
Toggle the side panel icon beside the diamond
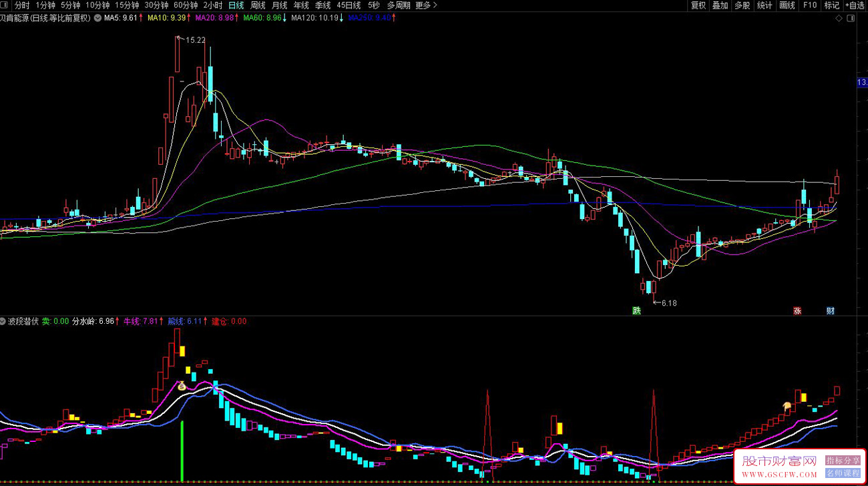pos(851,19)
